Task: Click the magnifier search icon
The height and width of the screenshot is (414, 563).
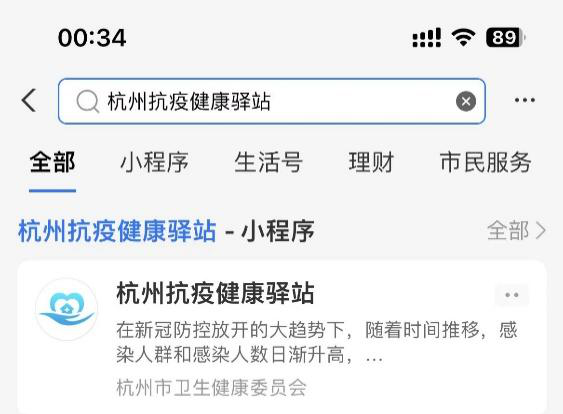Action: coord(88,101)
